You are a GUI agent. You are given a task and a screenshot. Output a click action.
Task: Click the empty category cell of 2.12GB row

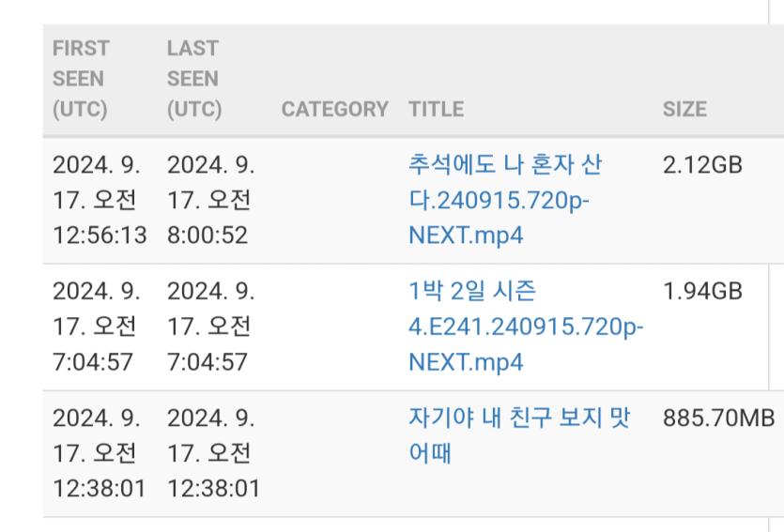[x=335, y=200]
